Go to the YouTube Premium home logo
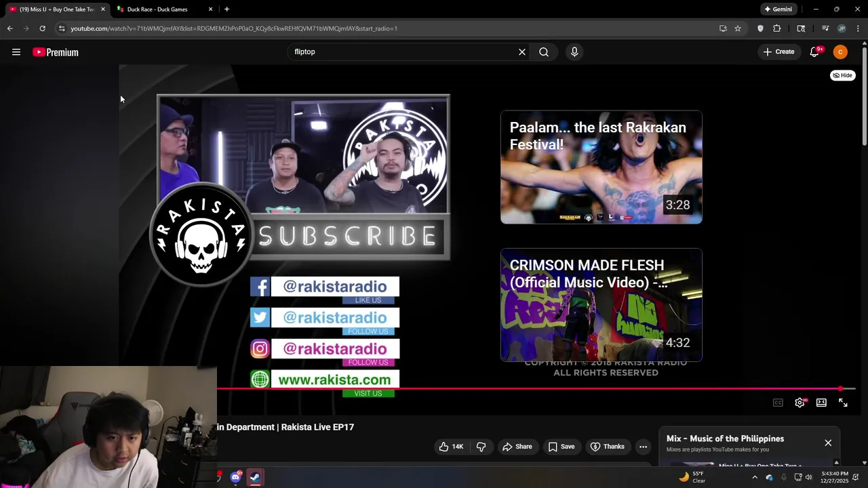Image resolution: width=868 pixels, height=488 pixels. pyautogui.click(x=56, y=52)
